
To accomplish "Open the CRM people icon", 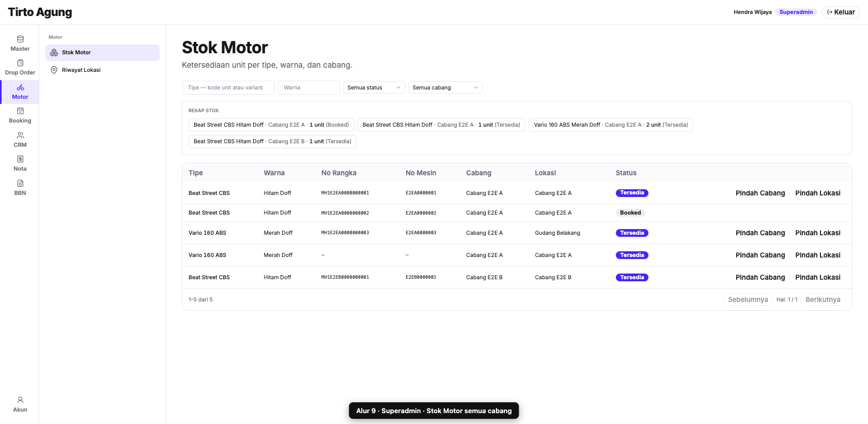I will coord(20,135).
